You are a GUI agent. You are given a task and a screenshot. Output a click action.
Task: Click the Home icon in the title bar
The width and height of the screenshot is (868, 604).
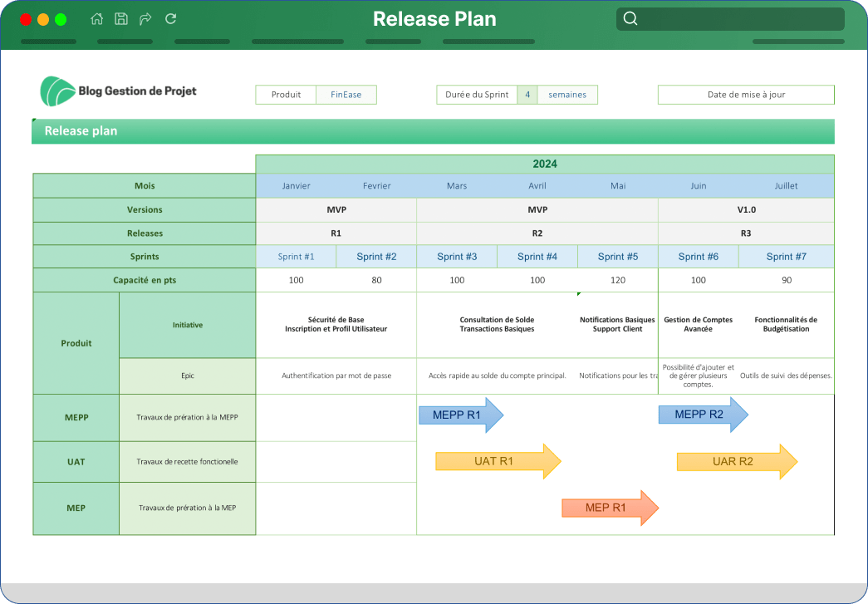[x=97, y=19]
